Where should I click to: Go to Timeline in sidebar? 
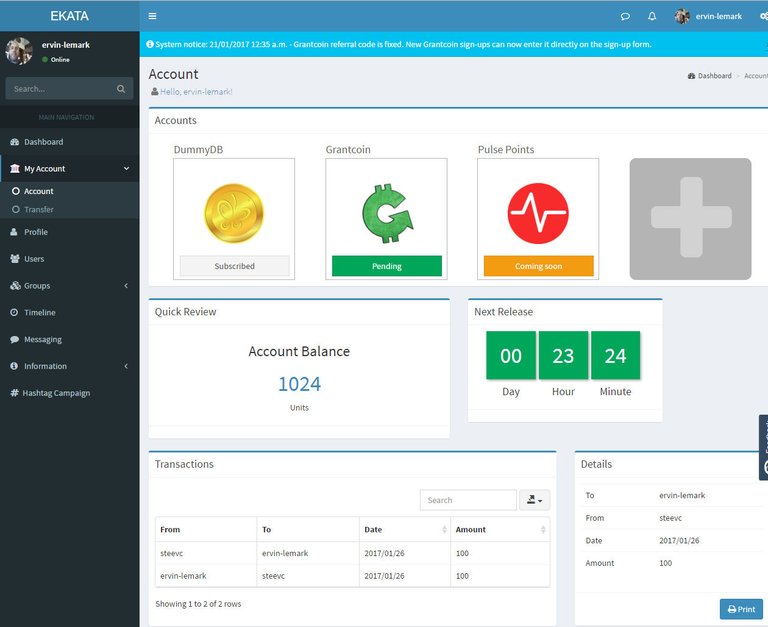(40, 313)
